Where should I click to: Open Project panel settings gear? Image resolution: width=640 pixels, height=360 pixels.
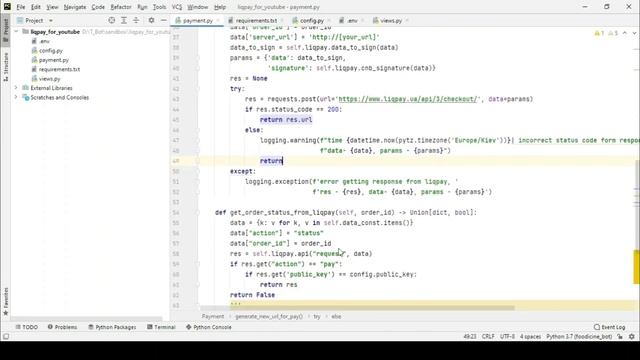(x=151, y=20)
